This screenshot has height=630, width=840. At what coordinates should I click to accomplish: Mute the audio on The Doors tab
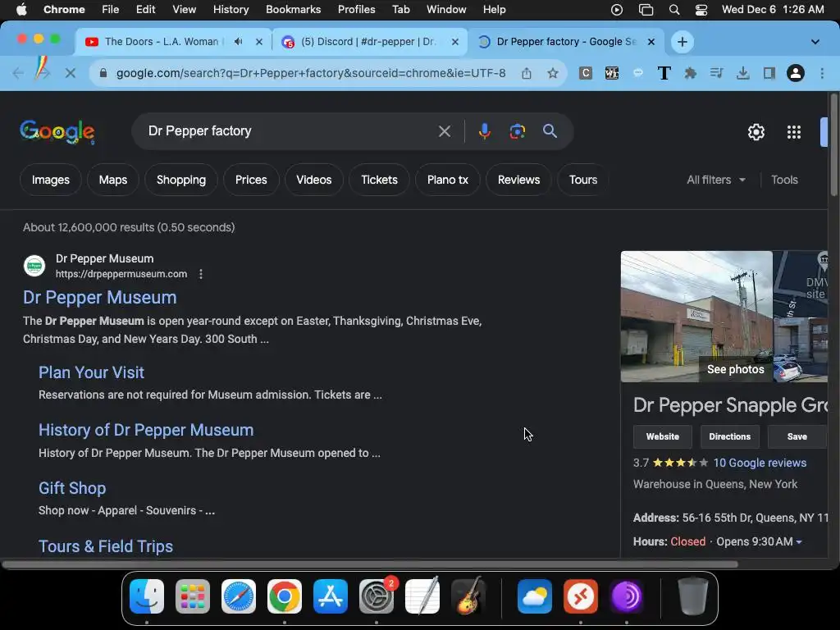[239, 42]
